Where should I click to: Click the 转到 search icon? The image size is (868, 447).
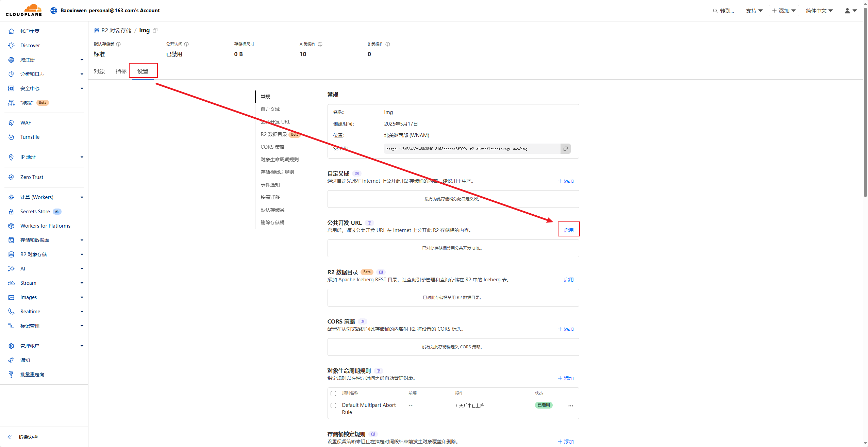(x=715, y=11)
